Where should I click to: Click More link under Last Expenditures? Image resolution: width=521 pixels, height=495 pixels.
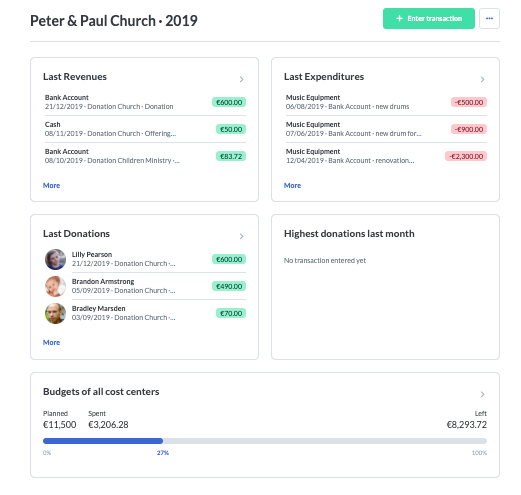pos(292,186)
